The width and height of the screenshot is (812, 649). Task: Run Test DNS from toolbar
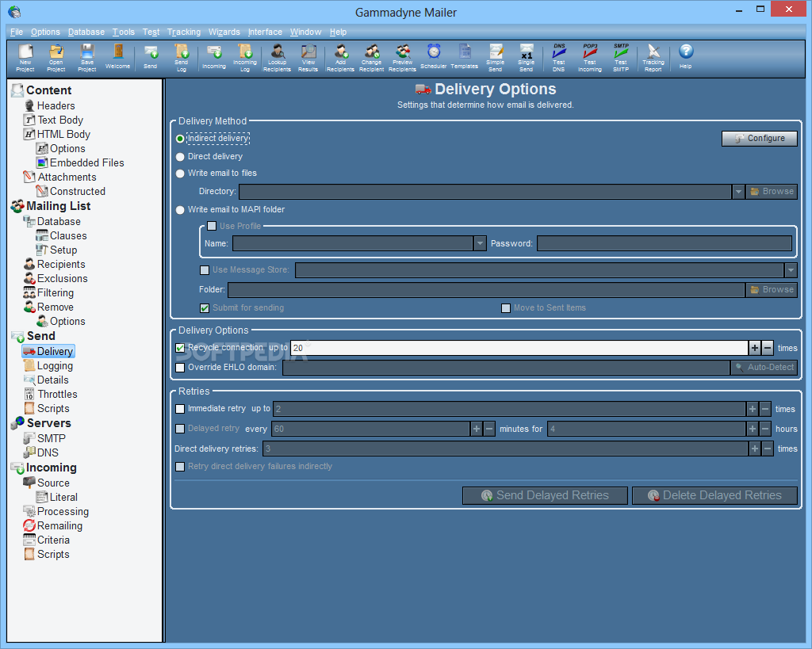[x=559, y=57]
